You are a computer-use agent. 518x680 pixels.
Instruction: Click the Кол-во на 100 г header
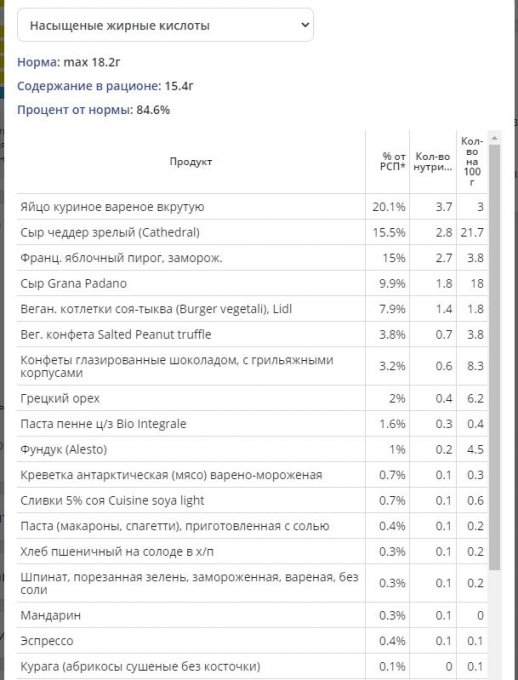coord(472,162)
